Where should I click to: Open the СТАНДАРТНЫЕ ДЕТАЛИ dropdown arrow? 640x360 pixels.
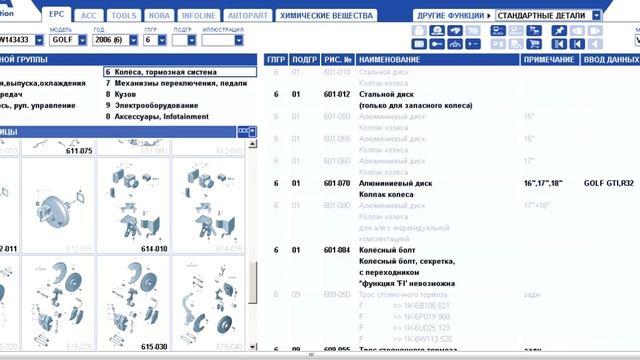coord(596,16)
